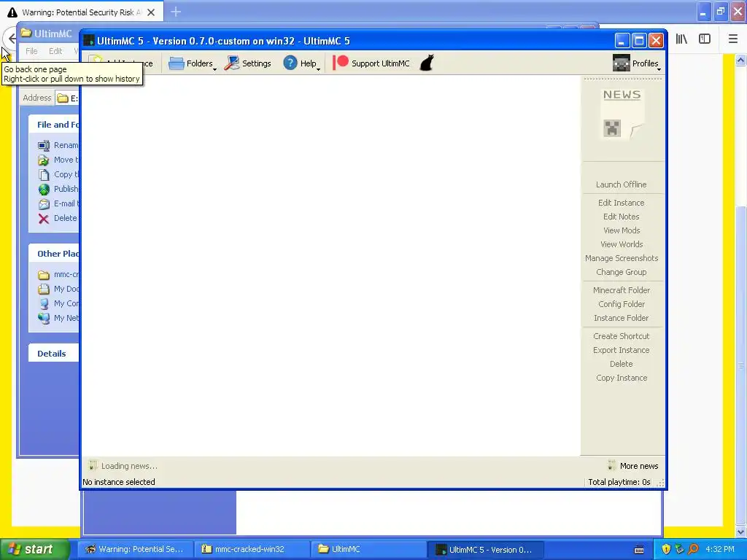Open My Documents under Other Places
747x560 pixels.
(58, 289)
